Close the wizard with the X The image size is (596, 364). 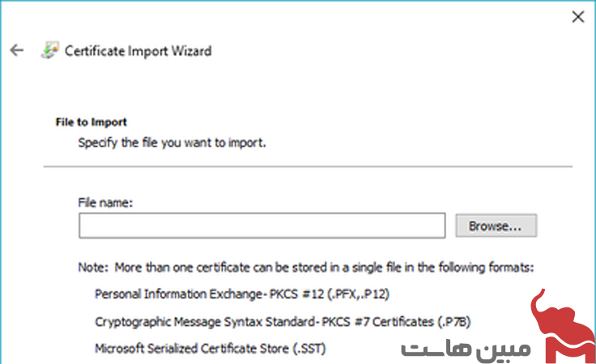point(577,17)
